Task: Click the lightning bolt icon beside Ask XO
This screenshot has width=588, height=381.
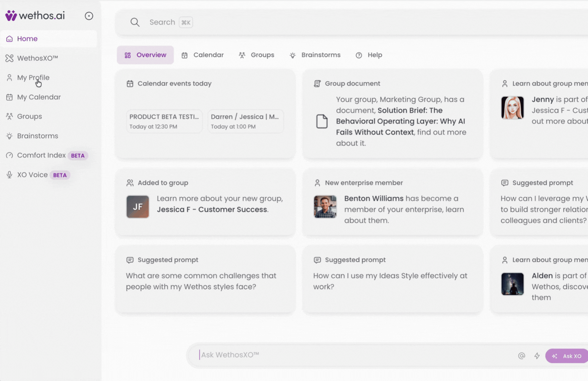Action: [537, 356]
